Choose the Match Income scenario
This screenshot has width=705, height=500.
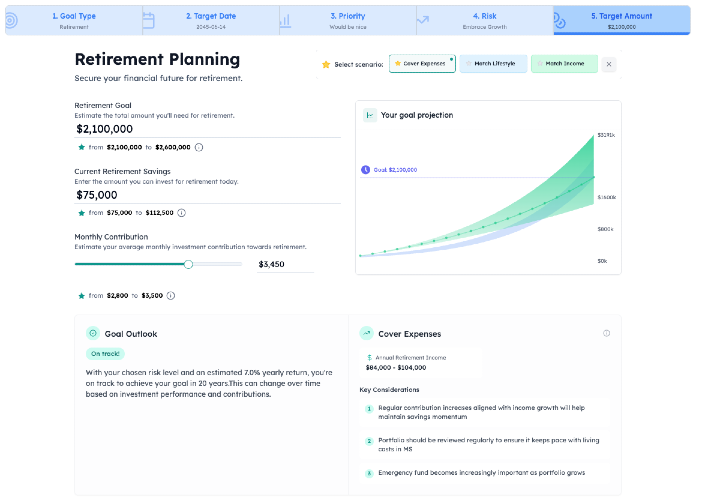[x=564, y=64]
